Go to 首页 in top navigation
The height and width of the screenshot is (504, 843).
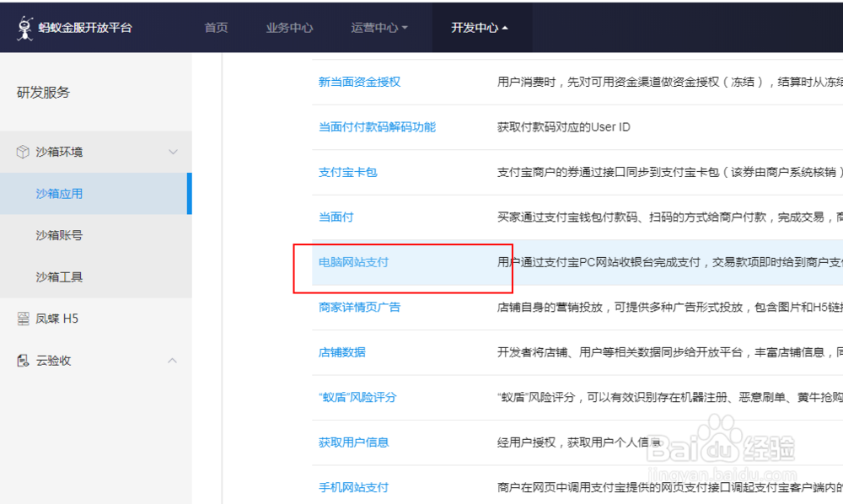point(216,28)
